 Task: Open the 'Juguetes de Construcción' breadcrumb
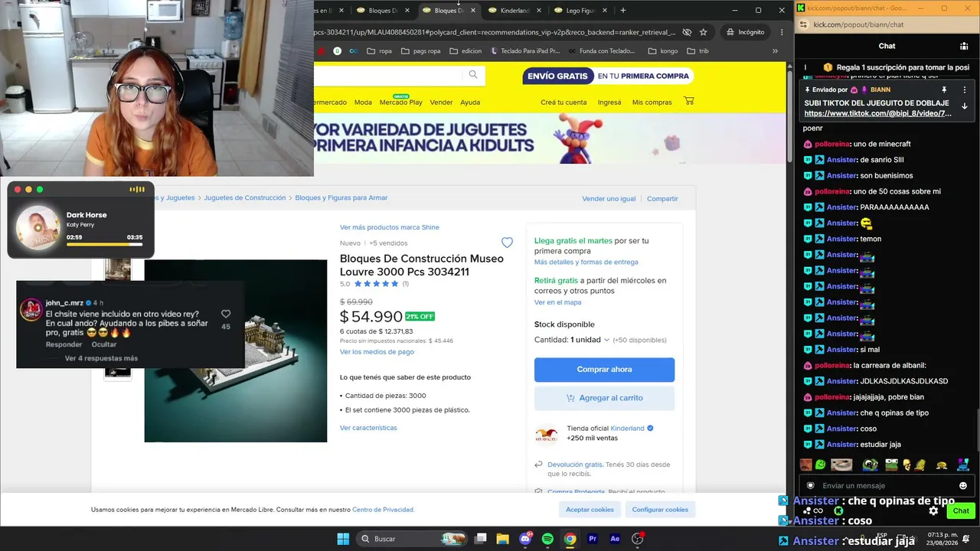click(x=244, y=198)
